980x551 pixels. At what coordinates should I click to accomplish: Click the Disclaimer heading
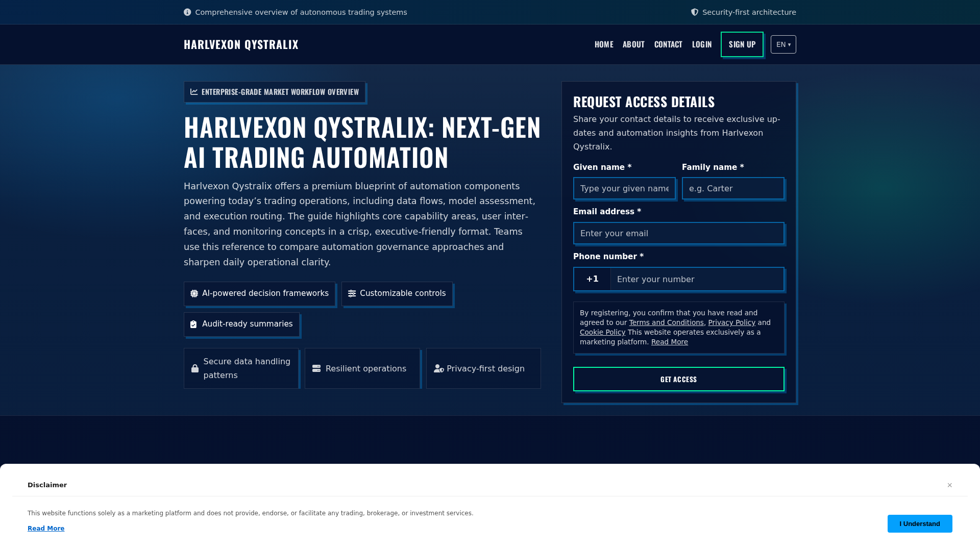(47, 485)
